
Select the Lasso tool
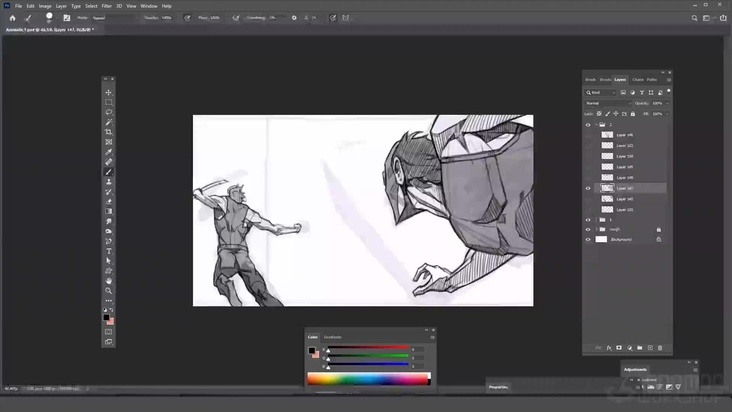point(109,112)
